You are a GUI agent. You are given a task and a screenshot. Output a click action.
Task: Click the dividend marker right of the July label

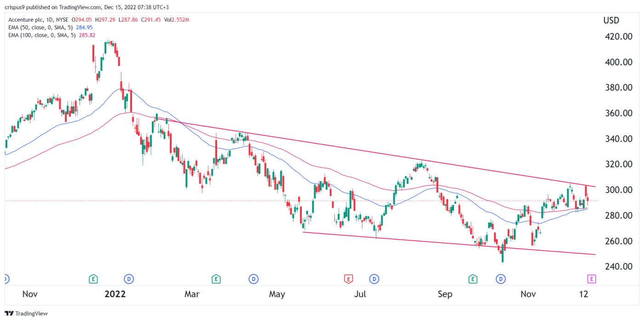[x=375, y=278]
